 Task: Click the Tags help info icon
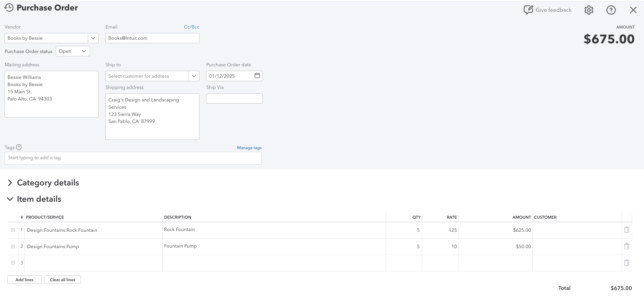pos(19,147)
